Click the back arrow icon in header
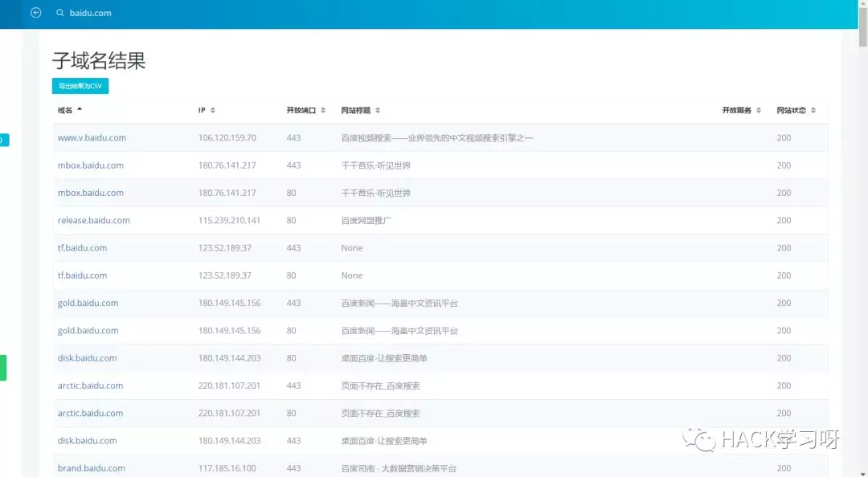The height and width of the screenshot is (477, 868). tap(36, 13)
